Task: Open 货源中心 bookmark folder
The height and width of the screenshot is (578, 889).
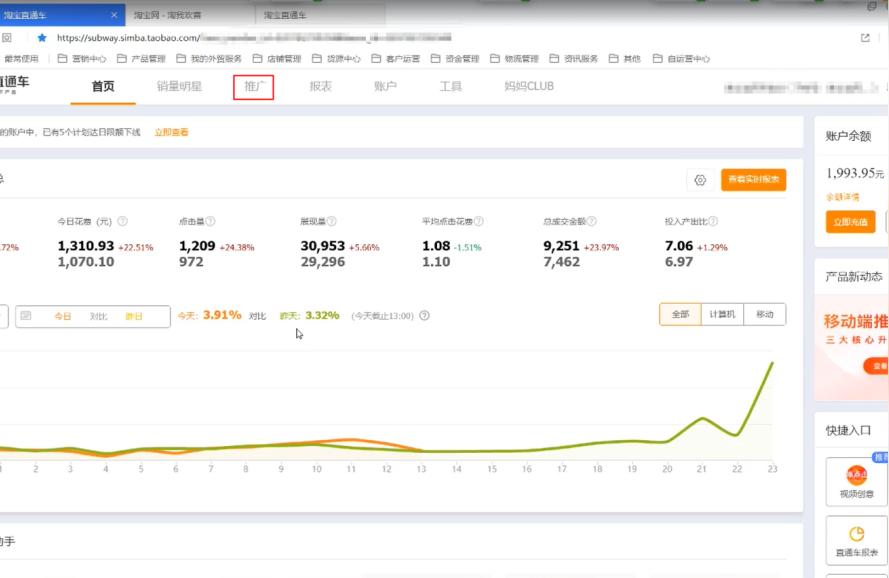Action: (x=336, y=59)
